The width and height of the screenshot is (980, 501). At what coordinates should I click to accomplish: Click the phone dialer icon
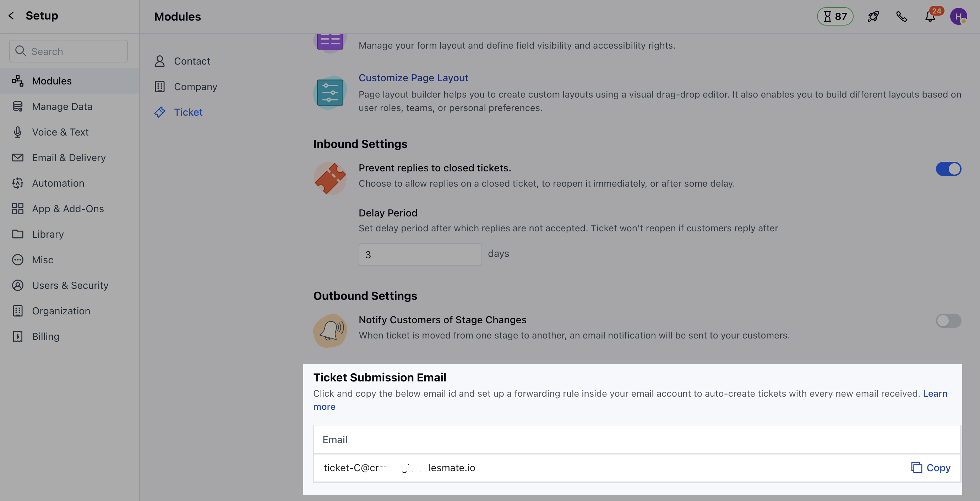(902, 16)
